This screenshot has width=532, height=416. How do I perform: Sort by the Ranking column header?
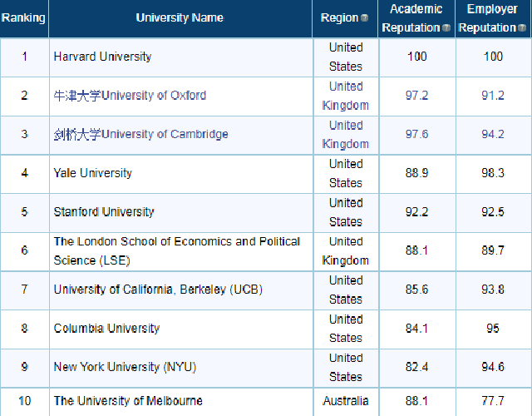pos(24,17)
